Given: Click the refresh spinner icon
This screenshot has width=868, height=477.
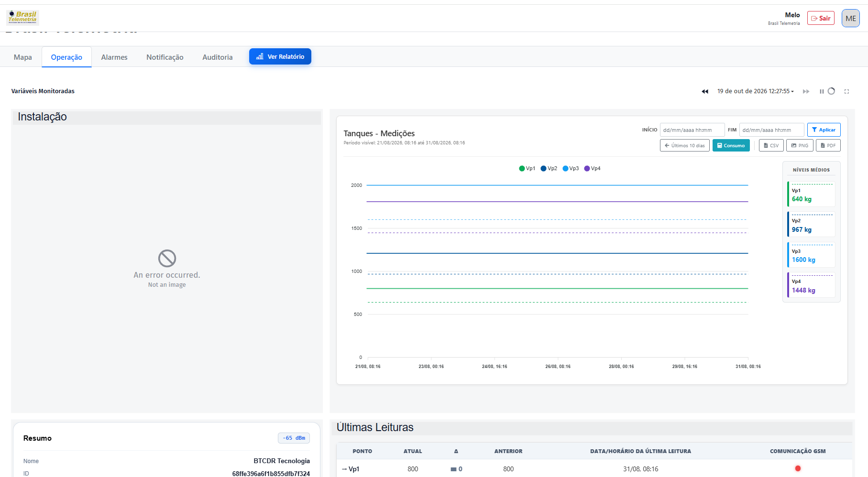Looking at the screenshot, I should click(831, 91).
